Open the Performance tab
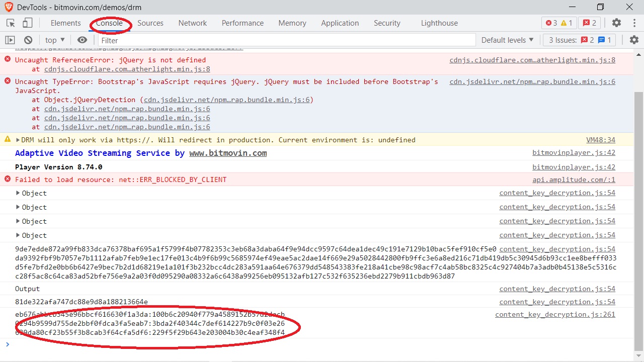The width and height of the screenshot is (644, 362). click(243, 23)
